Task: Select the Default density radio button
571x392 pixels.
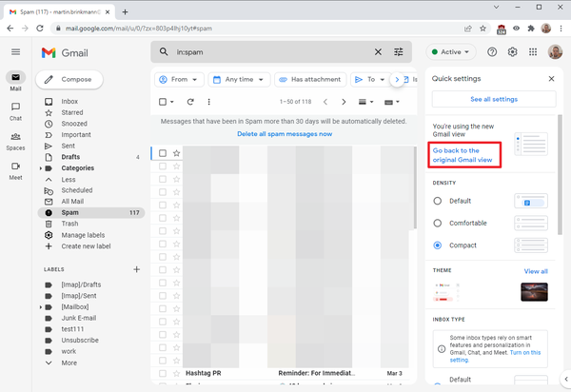Action: (x=438, y=201)
